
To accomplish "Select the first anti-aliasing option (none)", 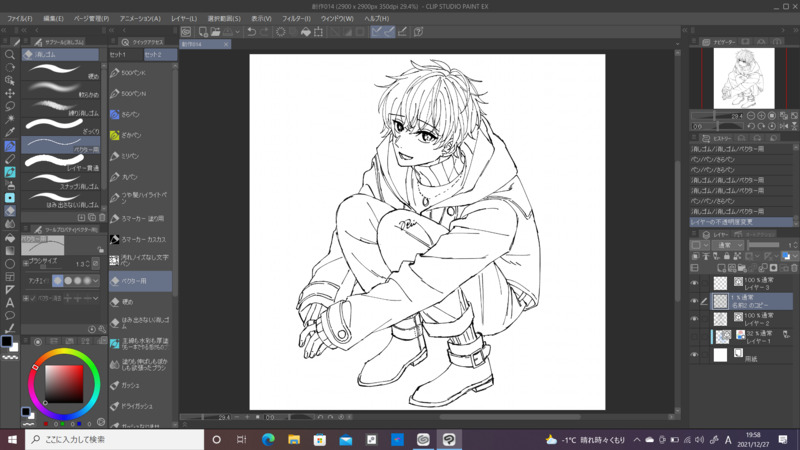I will (x=58, y=281).
